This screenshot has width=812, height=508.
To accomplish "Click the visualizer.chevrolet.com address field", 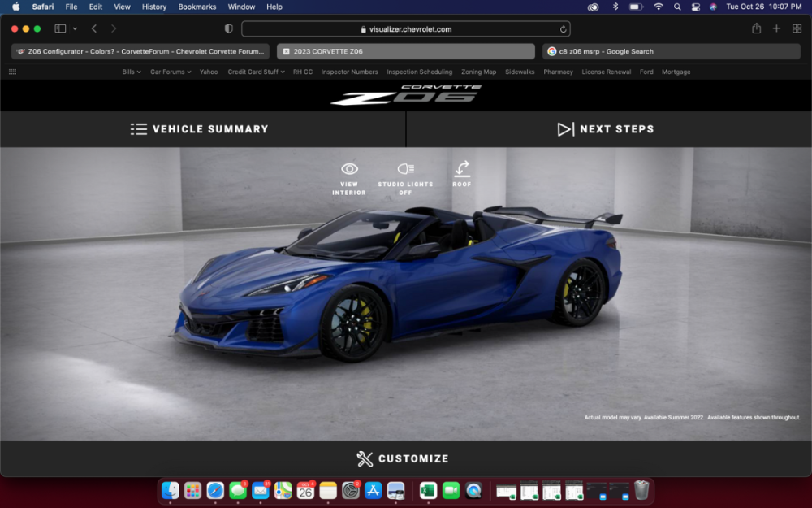I will point(406,29).
